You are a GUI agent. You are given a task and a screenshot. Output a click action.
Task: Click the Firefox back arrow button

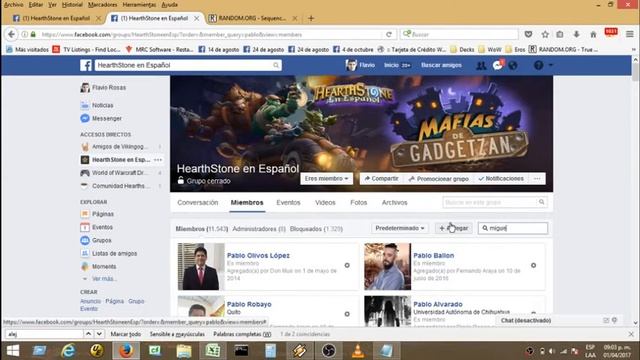click(x=11, y=35)
